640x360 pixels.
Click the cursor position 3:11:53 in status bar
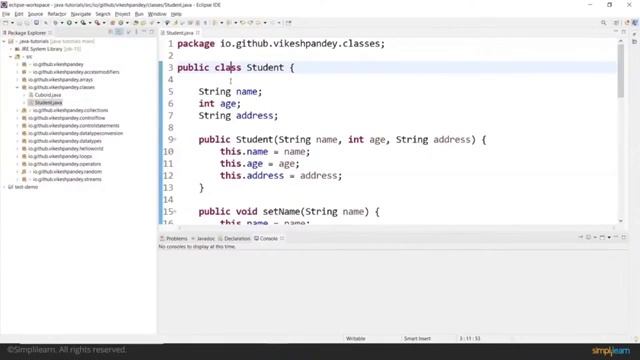[x=470, y=338]
